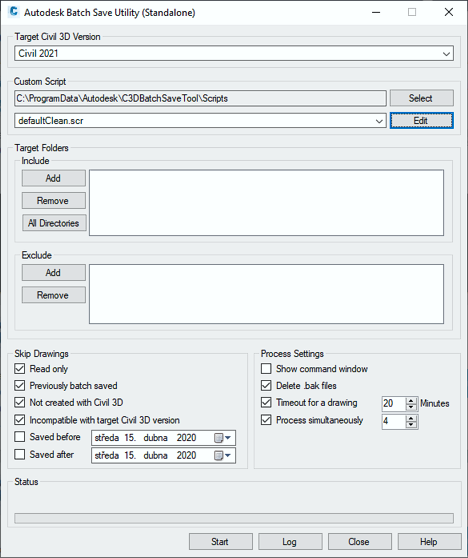Click the script path field
The width and height of the screenshot is (468, 558).
coord(200,98)
